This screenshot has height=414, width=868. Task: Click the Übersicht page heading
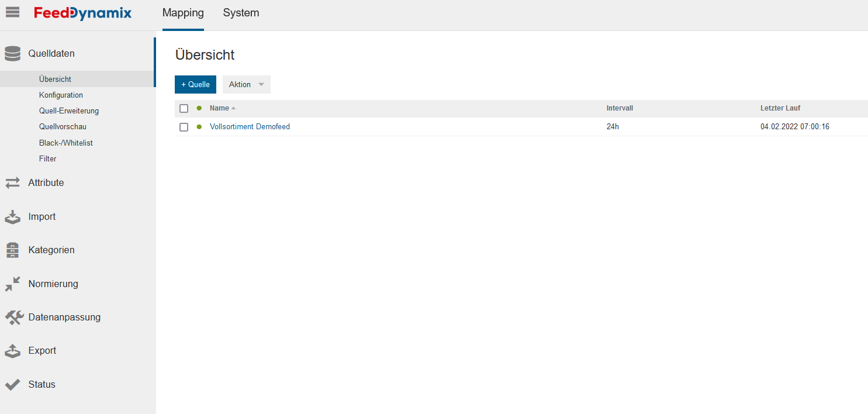click(x=205, y=55)
